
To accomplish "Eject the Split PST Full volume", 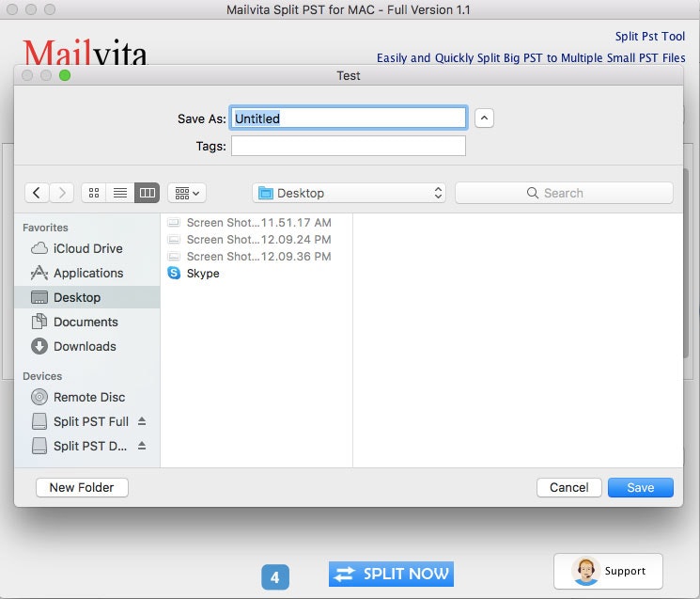I will [x=142, y=421].
